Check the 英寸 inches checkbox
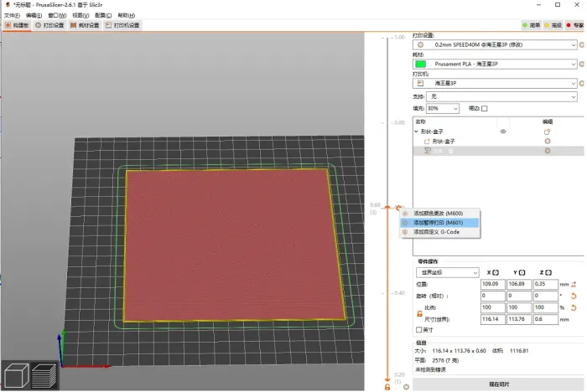Viewport: 587px width, 392px height. click(419, 329)
